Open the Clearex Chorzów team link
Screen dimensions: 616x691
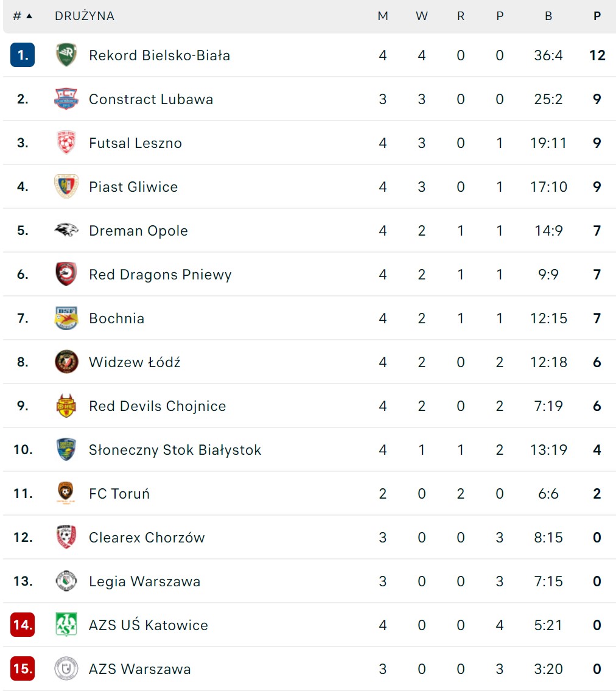[x=147, y=538]
